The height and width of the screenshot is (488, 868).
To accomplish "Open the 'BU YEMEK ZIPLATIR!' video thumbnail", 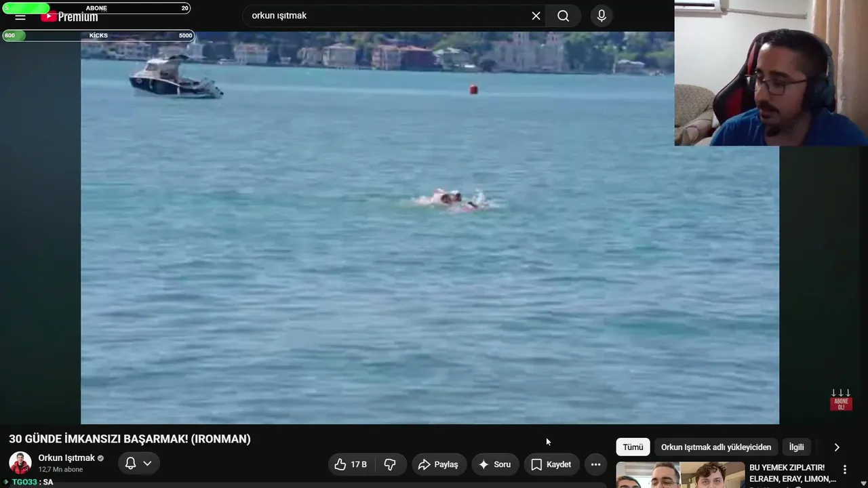I will (x=680, y=475).
